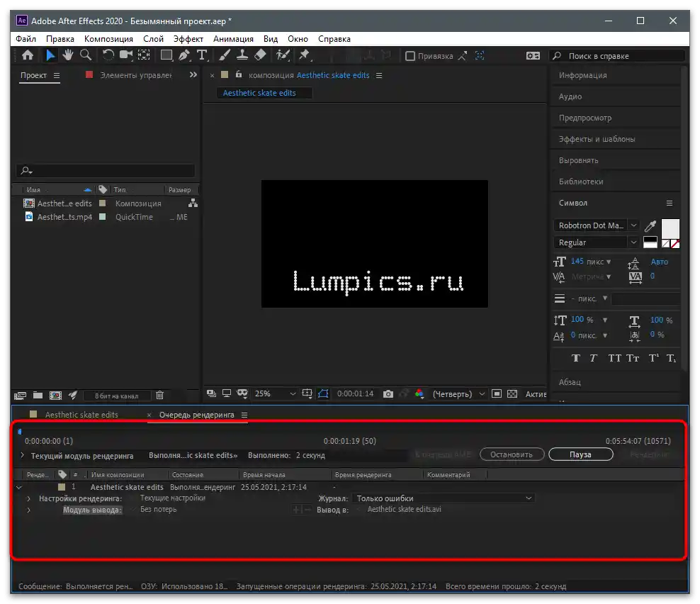Click the Aesthetic skate edits.avi output link

coord(404,509)
